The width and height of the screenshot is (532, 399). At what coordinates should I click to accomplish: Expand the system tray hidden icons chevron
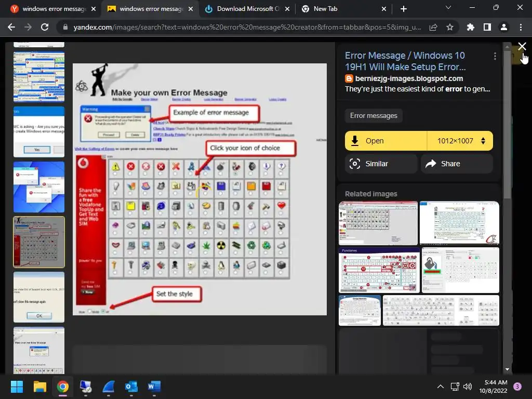pyautogui.click(x=440, y=387)
